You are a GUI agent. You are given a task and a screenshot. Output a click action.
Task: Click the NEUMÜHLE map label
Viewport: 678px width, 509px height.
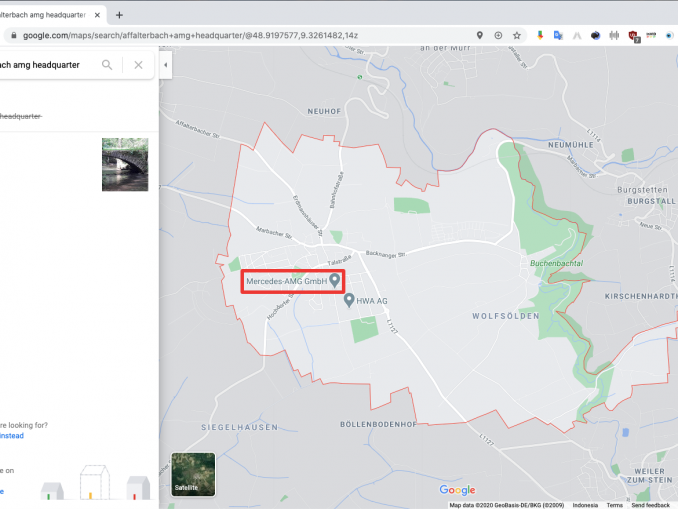pyautogui.click(x=571, y=145)
